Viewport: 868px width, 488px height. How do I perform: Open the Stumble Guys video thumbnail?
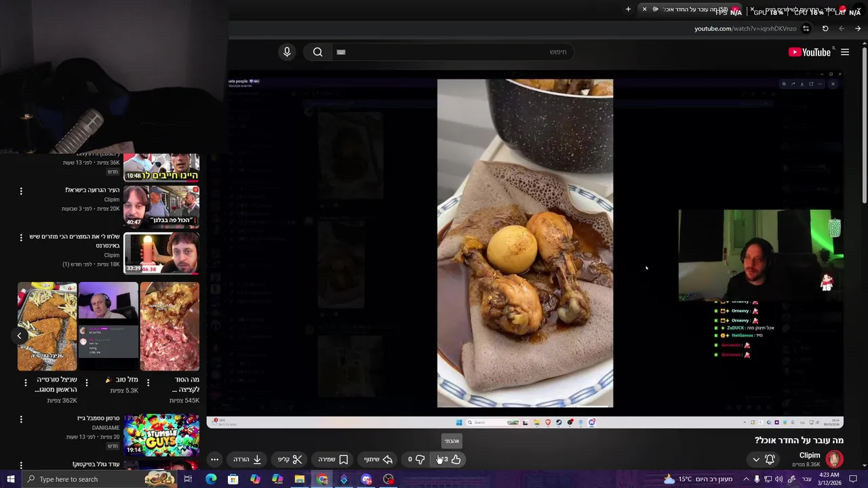[161, 434]
